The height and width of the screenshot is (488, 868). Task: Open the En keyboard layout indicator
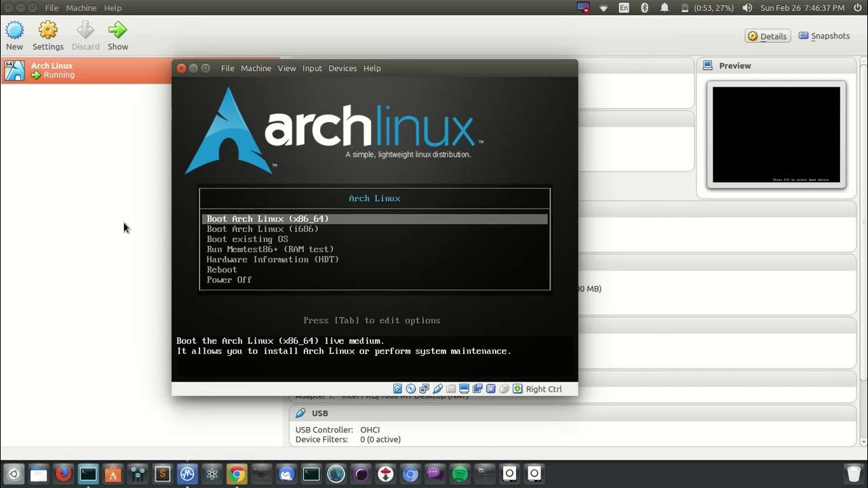click(624, 8)
